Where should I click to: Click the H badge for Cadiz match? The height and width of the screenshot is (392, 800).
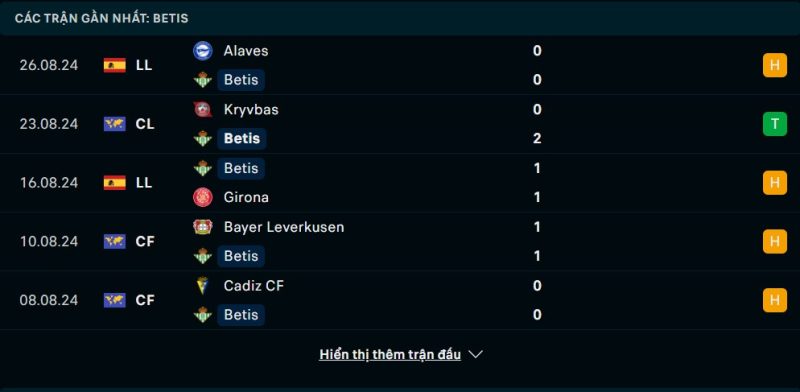(x=774, y=300)
